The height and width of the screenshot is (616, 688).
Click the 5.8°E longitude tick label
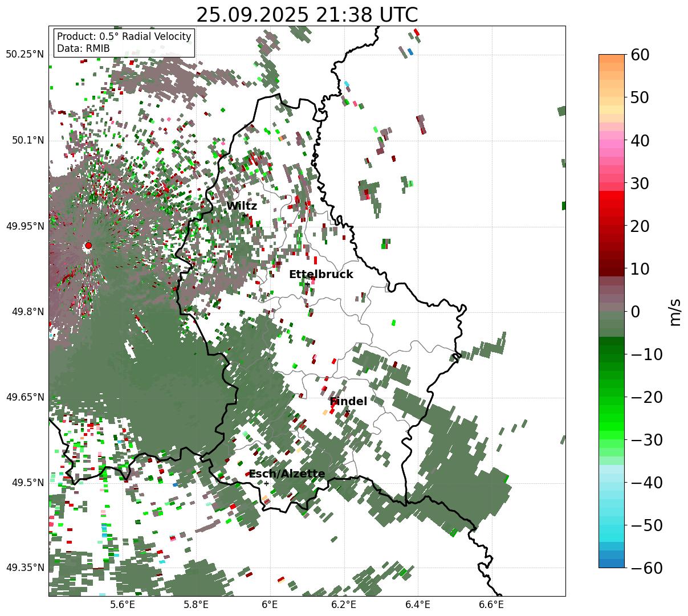click(x=196, y=605)
